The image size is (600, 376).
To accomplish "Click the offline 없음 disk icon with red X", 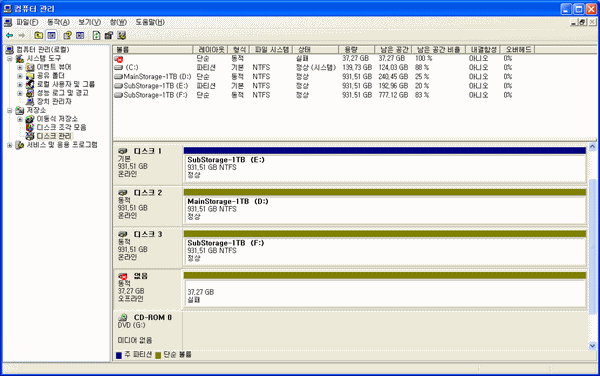I will [x=122, y=276].
